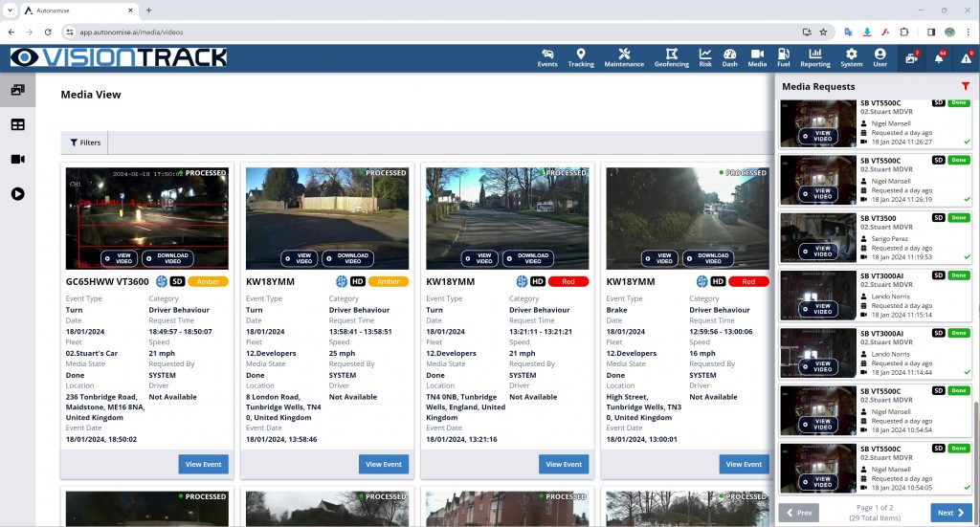The image size is (980, 527).
Task: Select the grid view icon in left sidebar
Action: [17, 124]
